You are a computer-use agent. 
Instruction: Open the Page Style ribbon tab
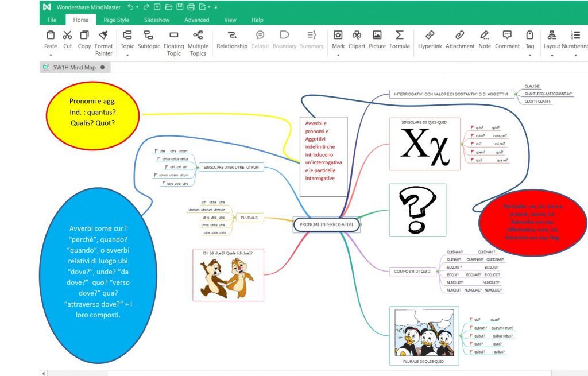pos(116,20)
